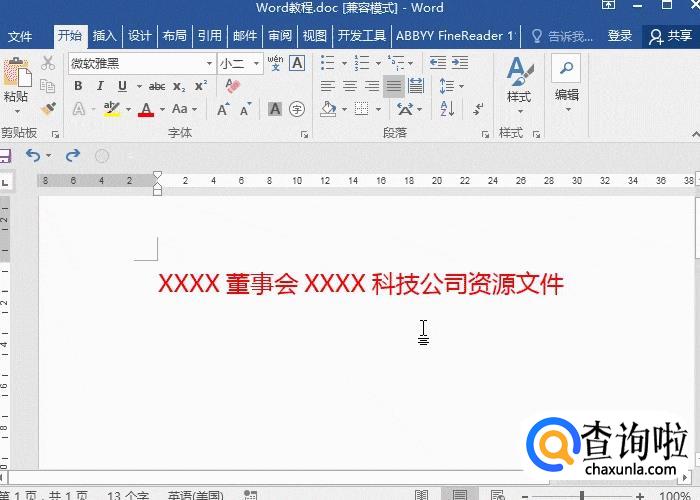Screen dimensions: 700x500
Task: Click the 共享 share button
Action: click(670, 36)
